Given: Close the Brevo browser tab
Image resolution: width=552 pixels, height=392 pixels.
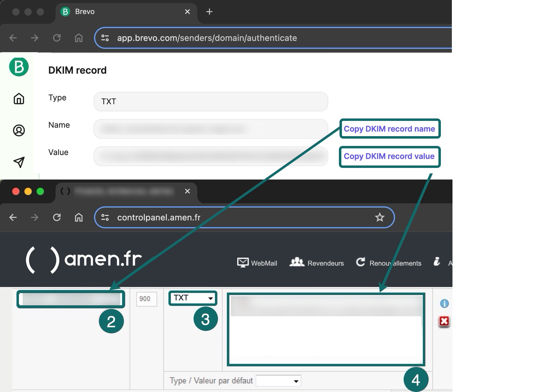Looking at the screenshot, I should pyautogui.click(x=187, y=12).
